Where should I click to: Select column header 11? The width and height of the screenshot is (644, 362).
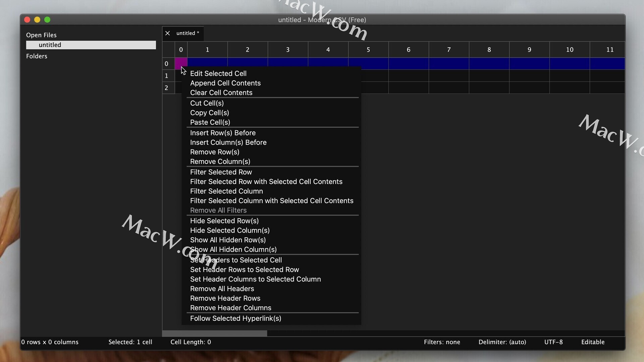click(x=607, y=50)
